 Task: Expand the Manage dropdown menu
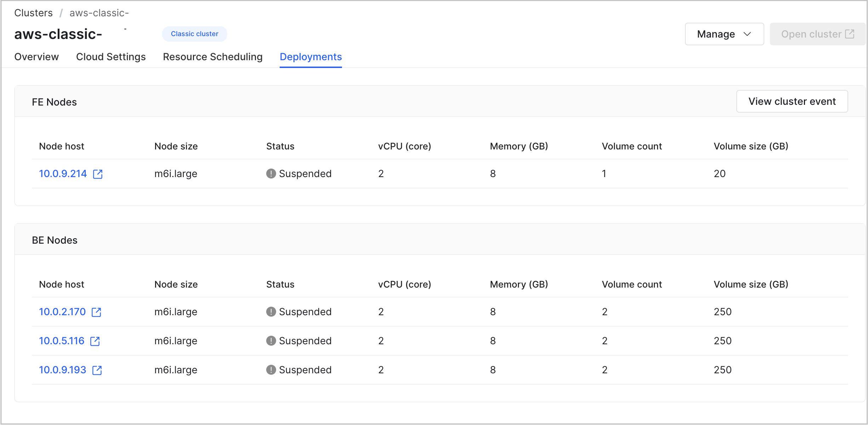pyautogui.click(x=724, y=34)
